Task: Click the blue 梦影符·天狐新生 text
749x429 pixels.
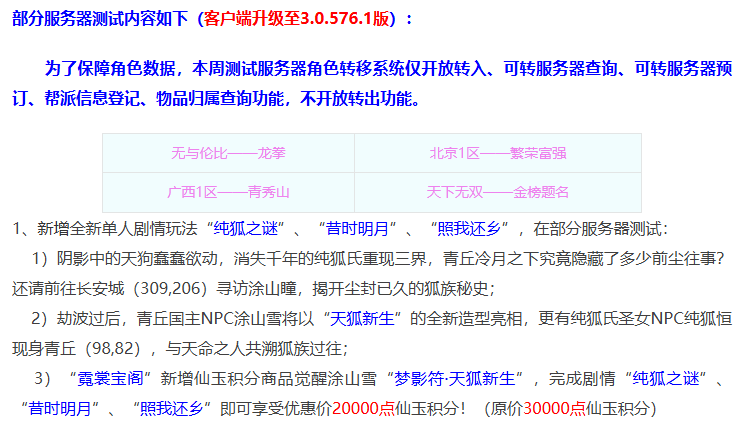Action: (455, 379)
